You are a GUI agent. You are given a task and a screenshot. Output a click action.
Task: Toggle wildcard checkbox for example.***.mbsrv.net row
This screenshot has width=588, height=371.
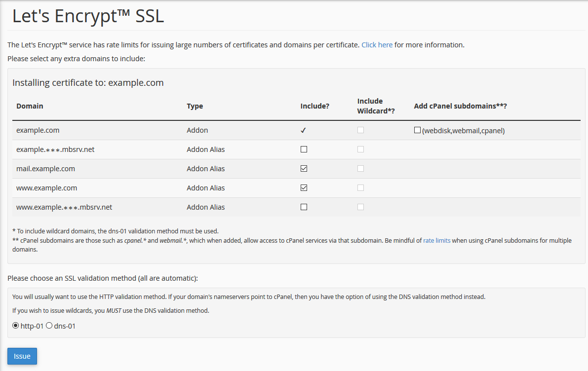pyautogui.click(x=361, y=149)
